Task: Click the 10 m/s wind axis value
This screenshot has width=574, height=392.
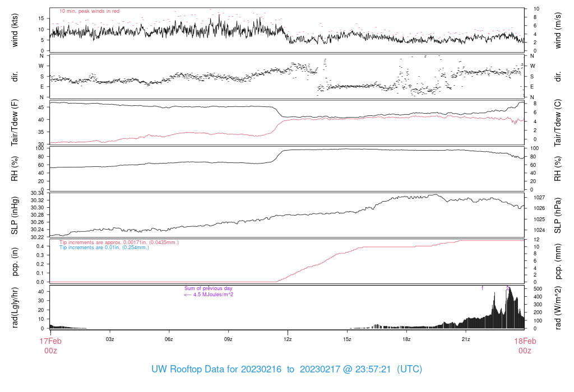Action: 536,9
